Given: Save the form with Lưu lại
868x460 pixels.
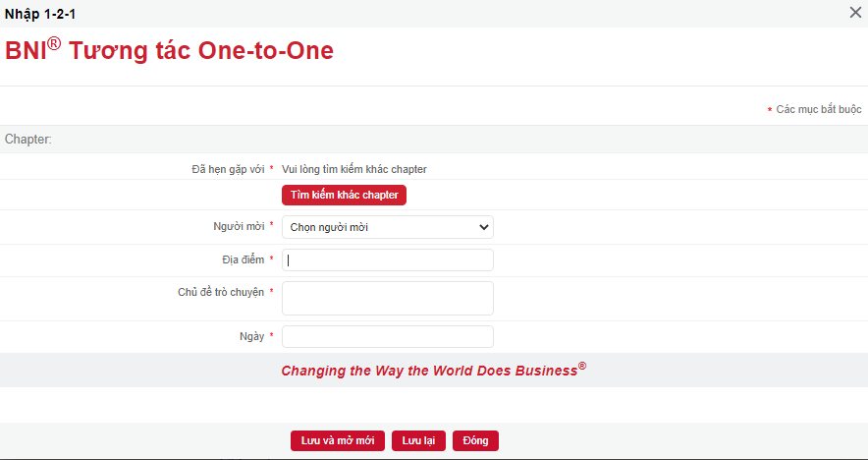Looking at the screenshot, I should (x=418, y=440).
